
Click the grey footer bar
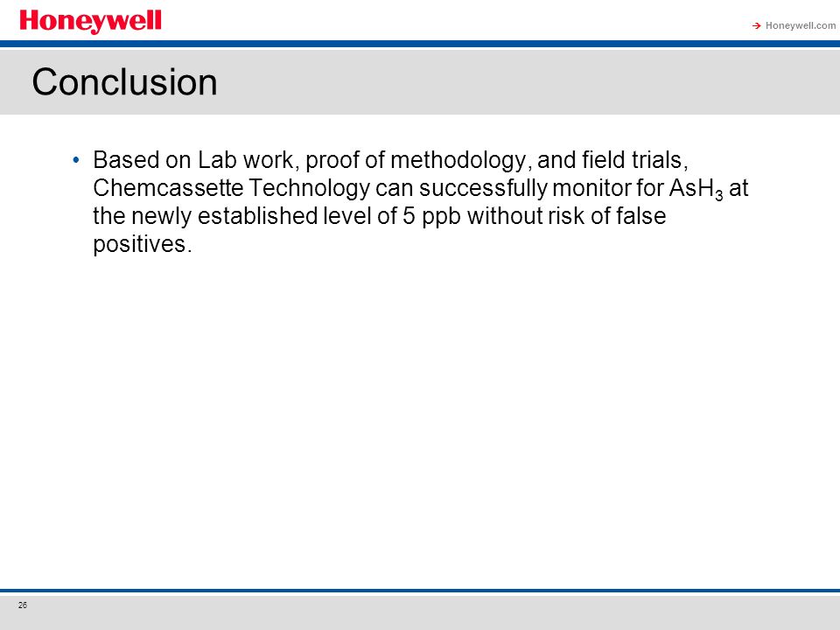click(x=420, y=612)
